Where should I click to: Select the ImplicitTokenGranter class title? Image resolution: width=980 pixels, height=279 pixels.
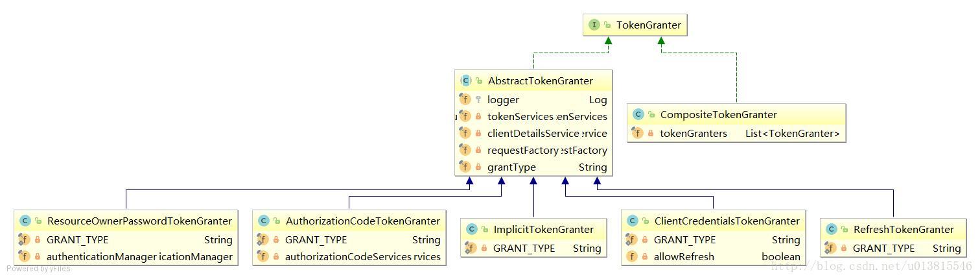tap(544, 230)
